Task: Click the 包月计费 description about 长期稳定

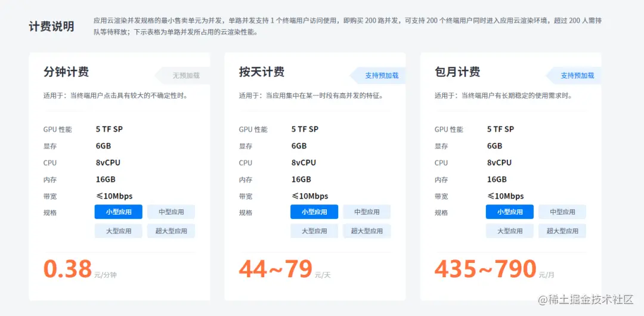Action: [x=503, y=96]
